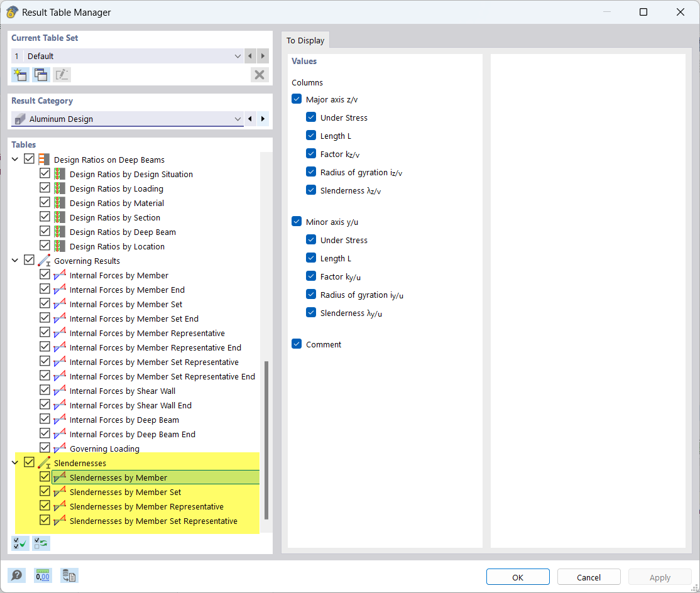Screen dimensions: 700x593
Task: Switch to the To Display tab
Action: pos(305,41)
